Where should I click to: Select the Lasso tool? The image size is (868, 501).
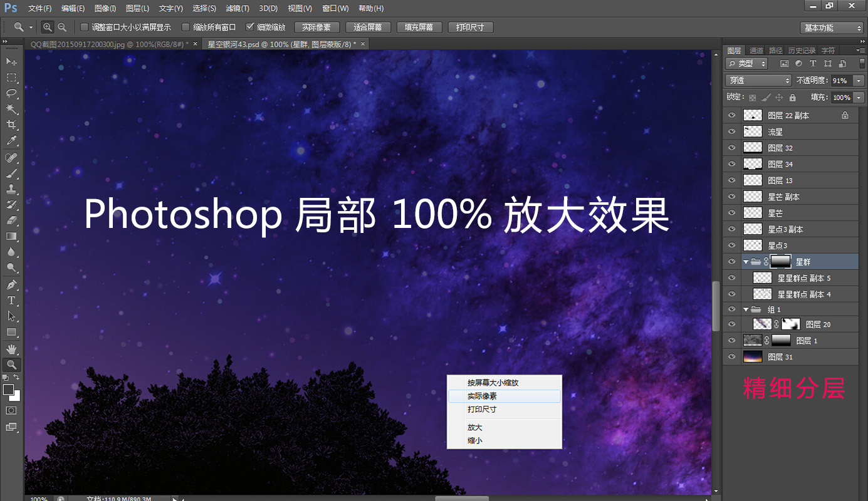point(11,93)
